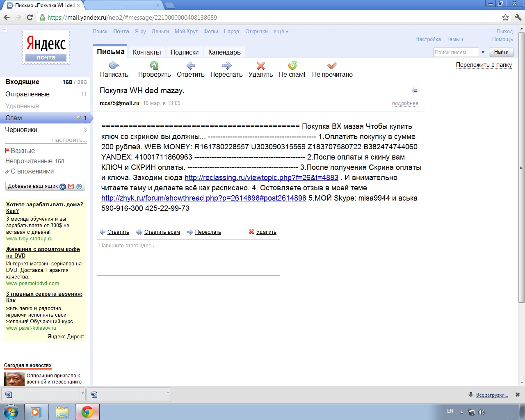Viewport: 525px width, 420px height.
Task: Click the Напишите ответ здесь reply field
Action: 188,258
